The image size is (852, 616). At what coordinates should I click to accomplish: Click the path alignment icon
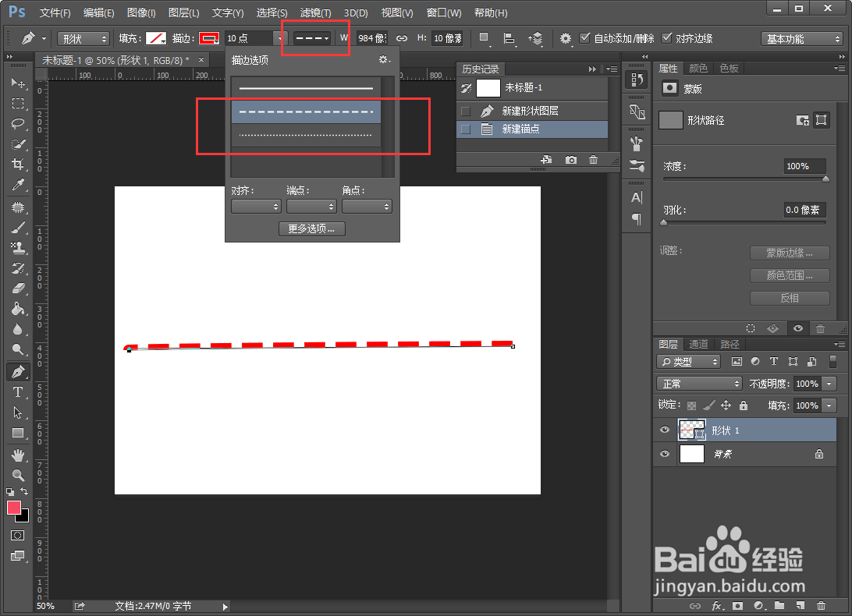pos(509,38)
